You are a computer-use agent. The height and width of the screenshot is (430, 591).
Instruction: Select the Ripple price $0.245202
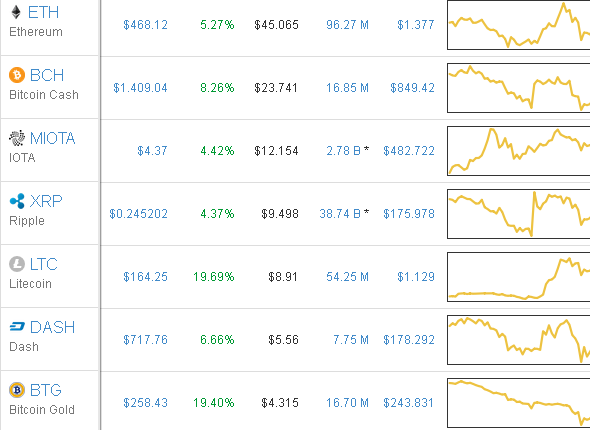(x=138, y=214)
